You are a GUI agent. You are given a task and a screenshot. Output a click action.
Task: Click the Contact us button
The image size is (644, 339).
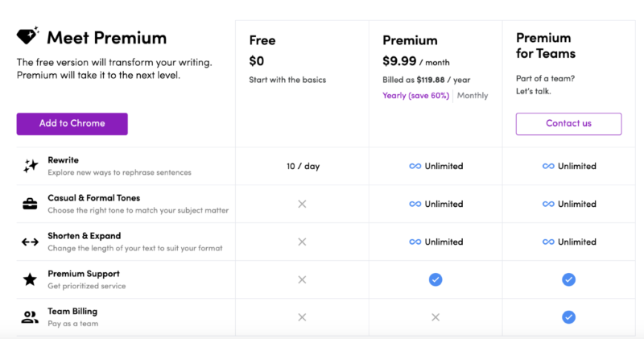tap(568, 124)
